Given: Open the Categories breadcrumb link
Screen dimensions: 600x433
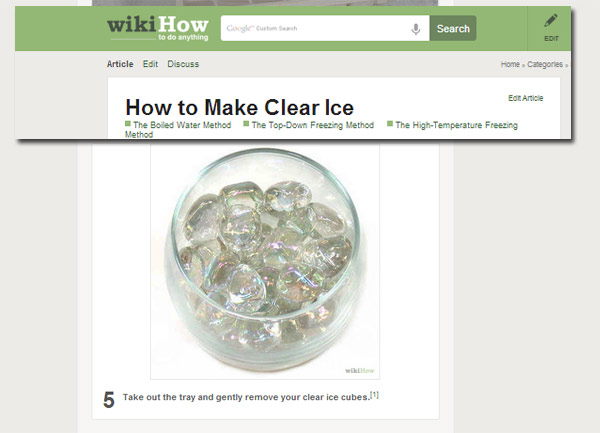Looking at the screenshot, I should tap(545, 64).
